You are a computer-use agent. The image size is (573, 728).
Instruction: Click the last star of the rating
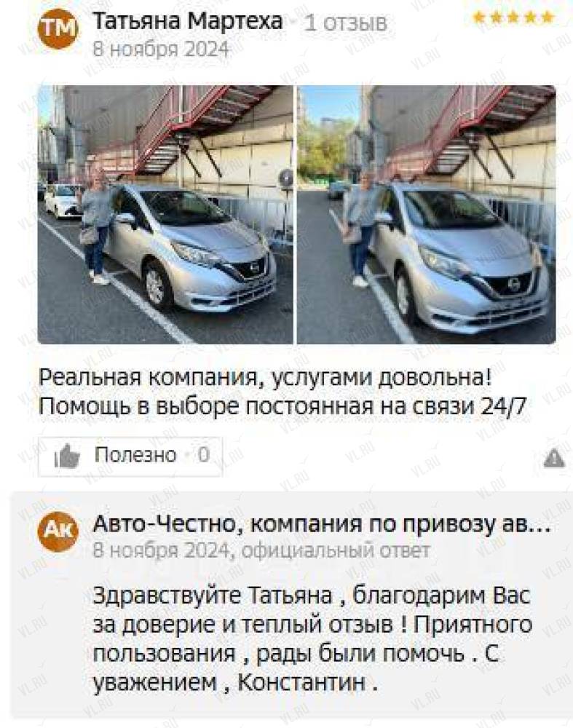click(548, 17)
